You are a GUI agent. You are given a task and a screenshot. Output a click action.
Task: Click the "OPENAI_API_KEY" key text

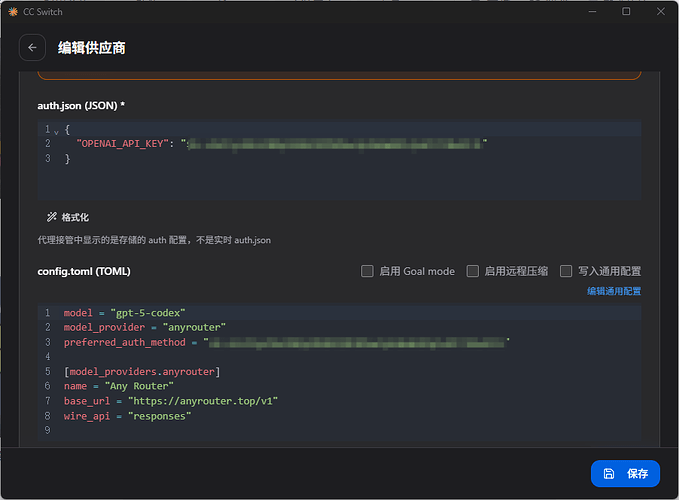(122, 143)
